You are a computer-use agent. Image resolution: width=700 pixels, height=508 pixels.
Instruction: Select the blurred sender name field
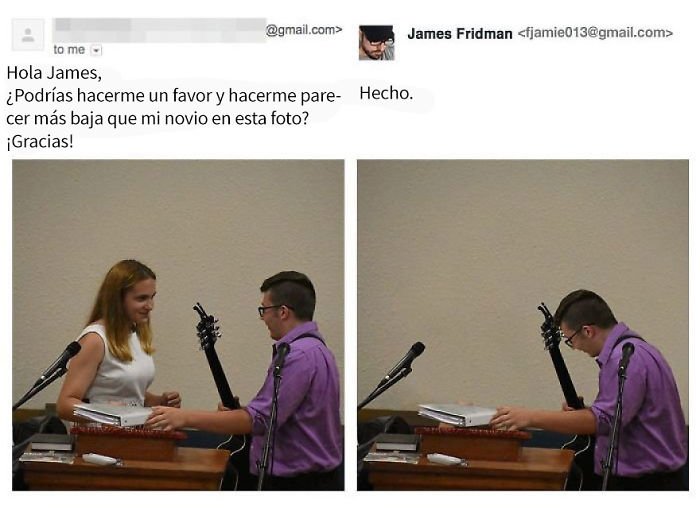click(x=159, y=30)
